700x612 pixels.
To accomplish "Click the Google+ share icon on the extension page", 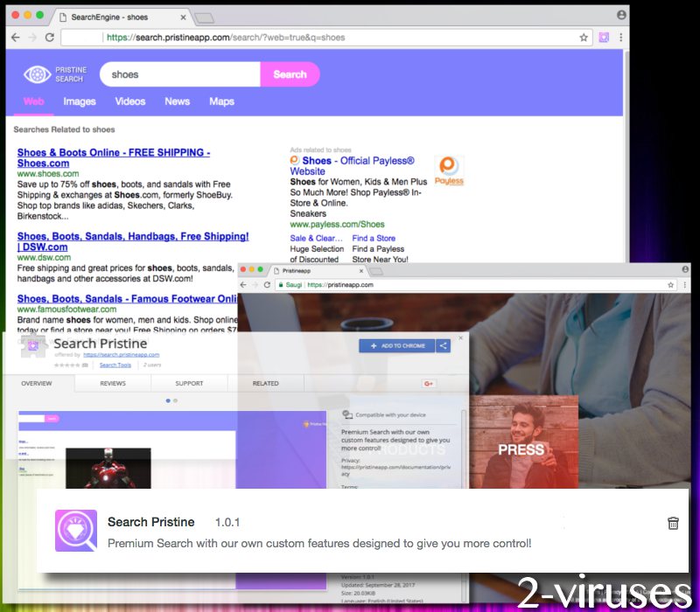I will (x=429, y=383).
